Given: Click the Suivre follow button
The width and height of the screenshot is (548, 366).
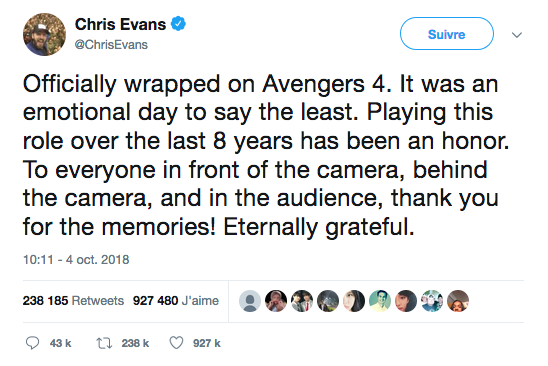Looking at the screenshot, I should (x=447, y=34).
